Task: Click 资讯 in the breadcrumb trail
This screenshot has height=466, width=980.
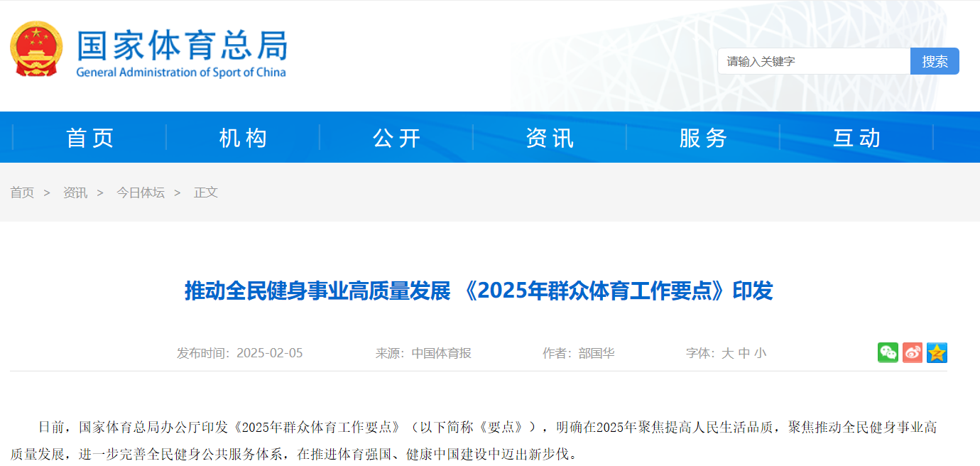Action: click(75, 193)
